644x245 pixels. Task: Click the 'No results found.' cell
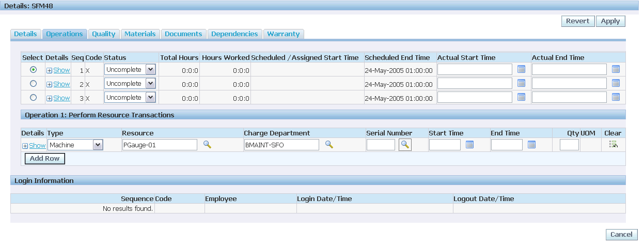[x=83, y=208]
